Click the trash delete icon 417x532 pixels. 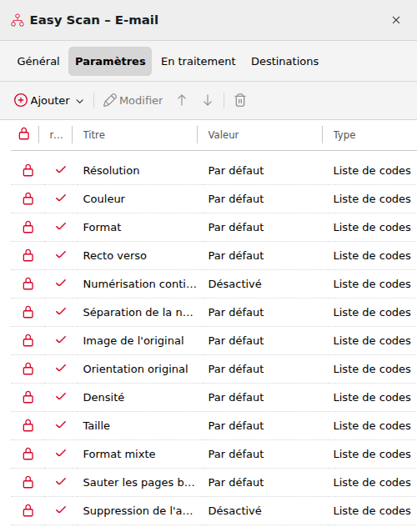pos(240,100)
